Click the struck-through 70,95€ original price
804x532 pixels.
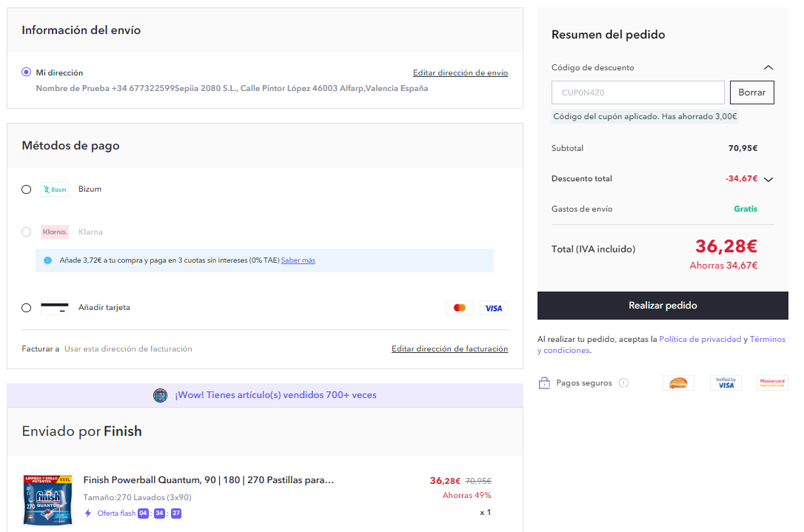(478, 481)
